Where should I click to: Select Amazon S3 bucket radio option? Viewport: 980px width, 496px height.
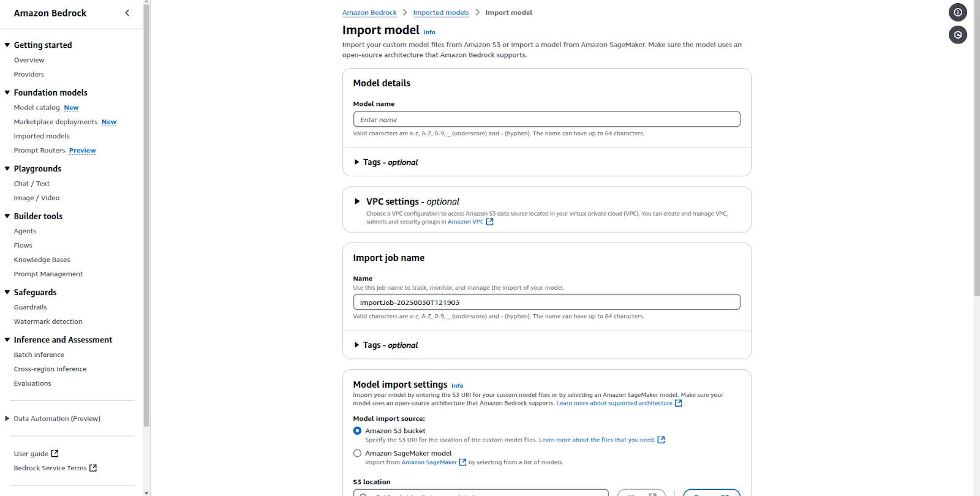[x=357, y=431]
